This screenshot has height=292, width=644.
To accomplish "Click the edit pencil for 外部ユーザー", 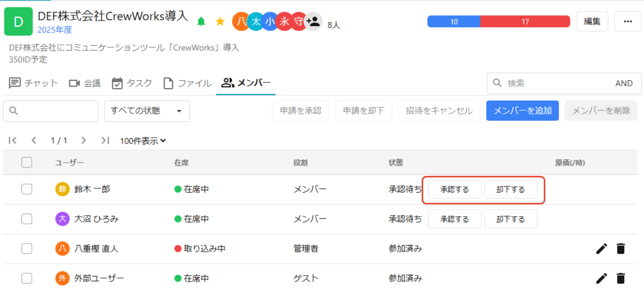I will [601, 278].
